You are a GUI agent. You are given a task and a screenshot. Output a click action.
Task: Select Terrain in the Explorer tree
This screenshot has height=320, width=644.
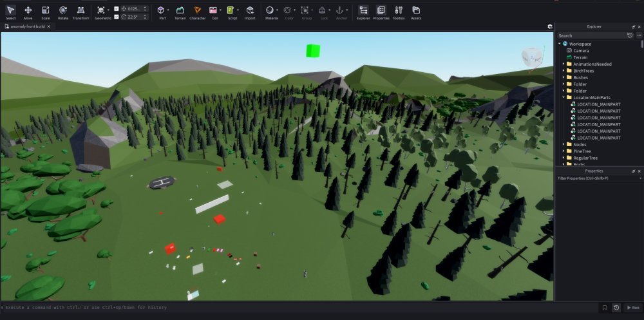(x=580, y=57)
